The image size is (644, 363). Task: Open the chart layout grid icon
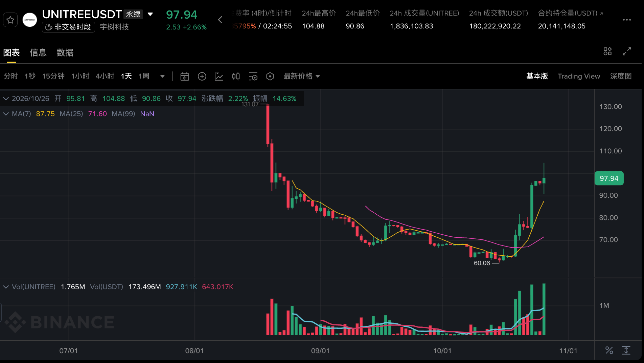(607, 51)
